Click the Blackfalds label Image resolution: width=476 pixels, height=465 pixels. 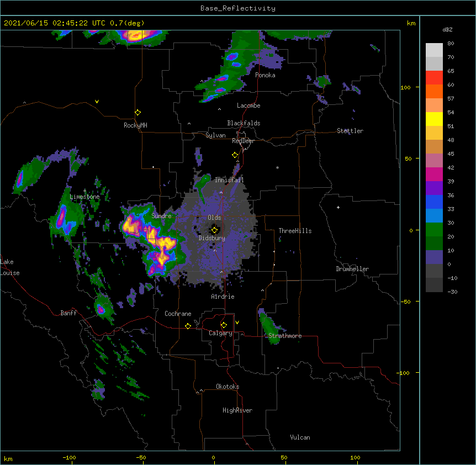click(244, 123)
